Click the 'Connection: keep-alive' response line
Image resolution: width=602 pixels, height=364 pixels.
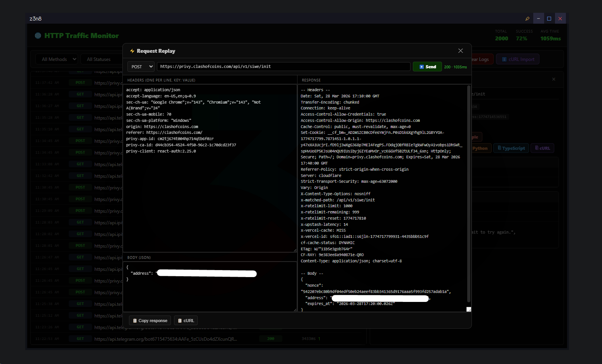325,108
